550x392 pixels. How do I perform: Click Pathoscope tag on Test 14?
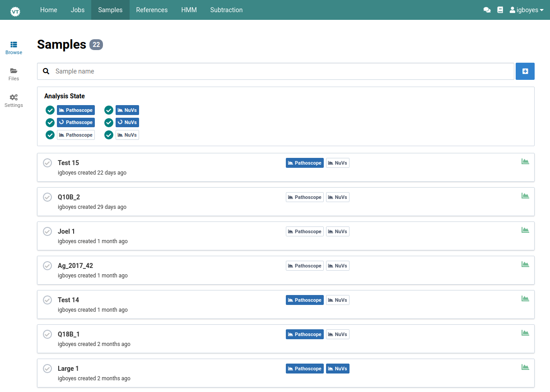click(304, 300)
